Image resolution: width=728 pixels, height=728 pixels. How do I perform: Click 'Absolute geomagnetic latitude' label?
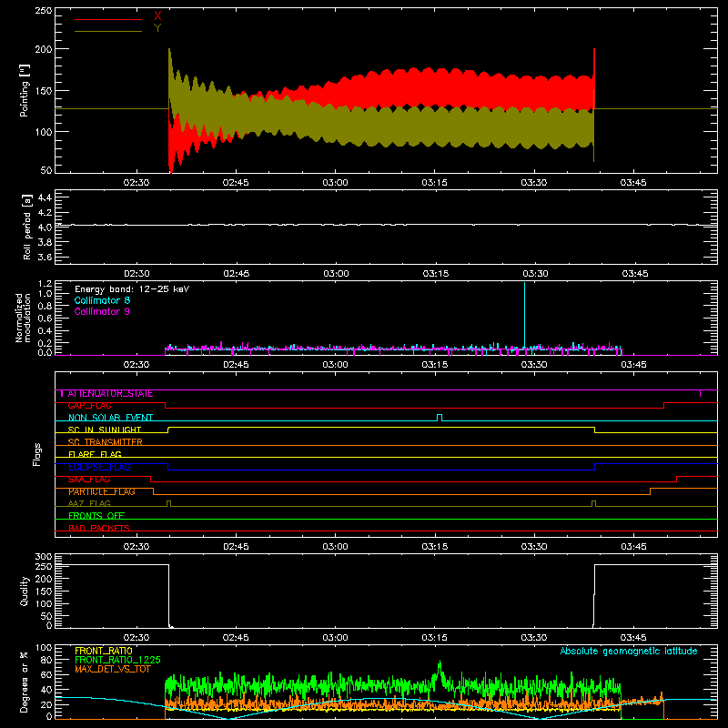(x=629, y=652)
